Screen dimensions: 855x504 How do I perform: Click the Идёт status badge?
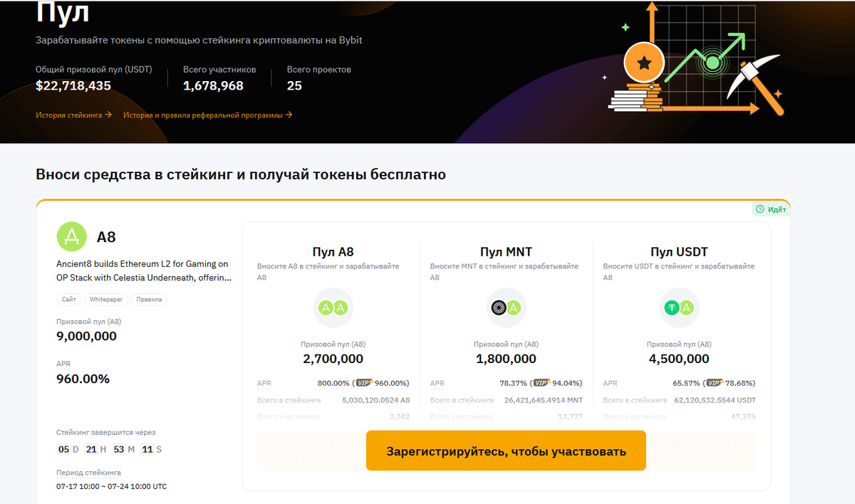[x=771, y=209]
